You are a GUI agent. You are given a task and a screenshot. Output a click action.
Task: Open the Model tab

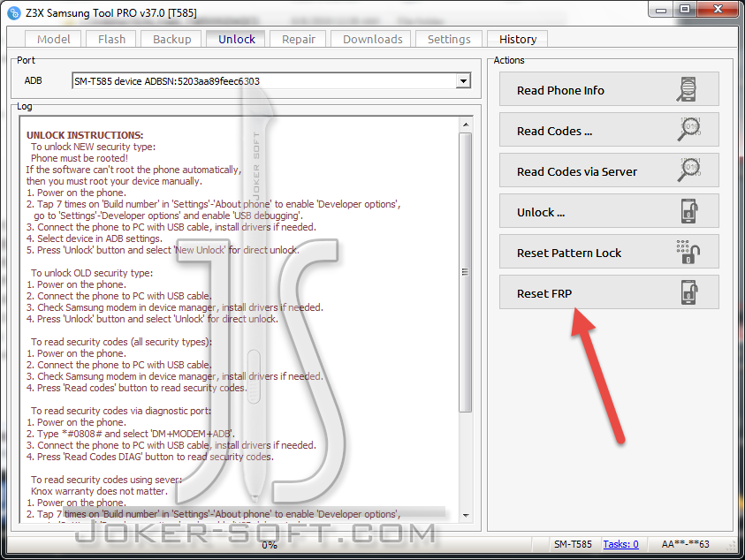[53, 39]
